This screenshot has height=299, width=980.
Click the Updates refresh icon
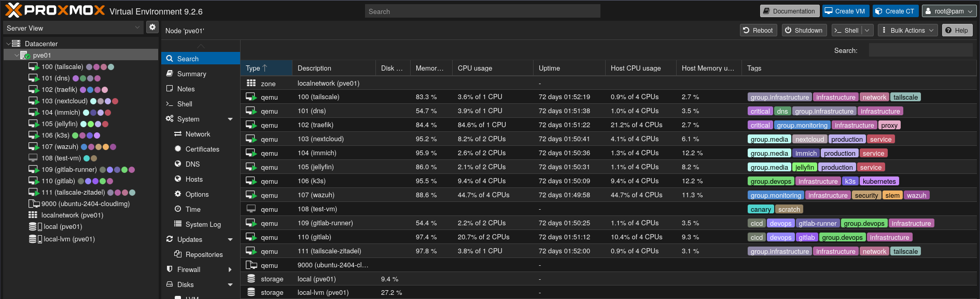point(170,239)
